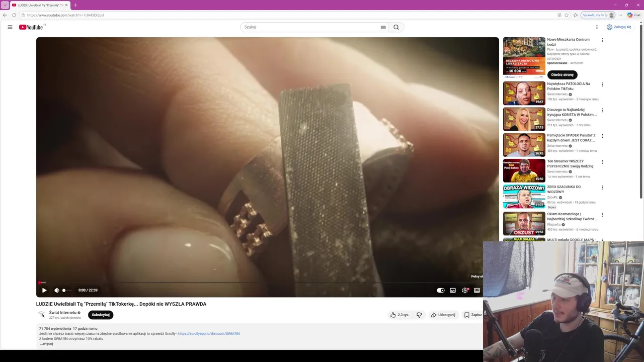Open the scrollyapp.io discount link
This screenshot has width=644, height=362.
209,333
